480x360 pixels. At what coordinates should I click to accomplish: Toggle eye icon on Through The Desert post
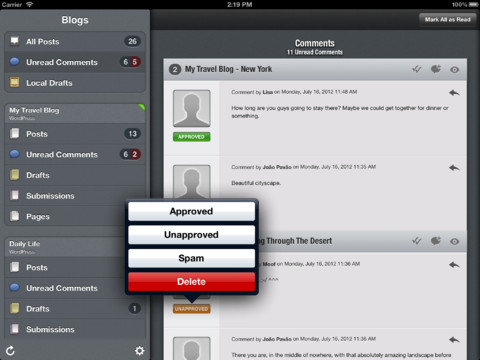pos(454,241)
